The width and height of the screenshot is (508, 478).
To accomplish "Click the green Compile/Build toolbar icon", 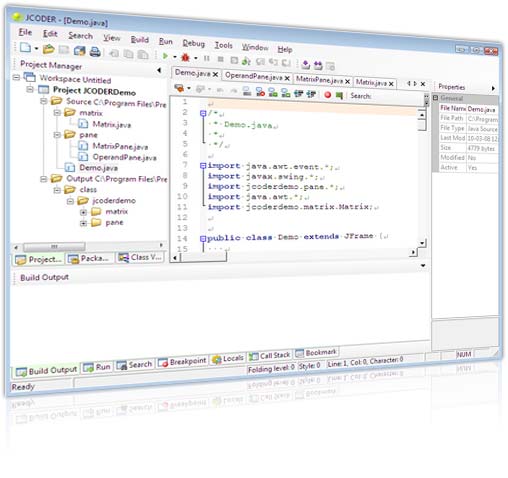I will tap(246, 61).
